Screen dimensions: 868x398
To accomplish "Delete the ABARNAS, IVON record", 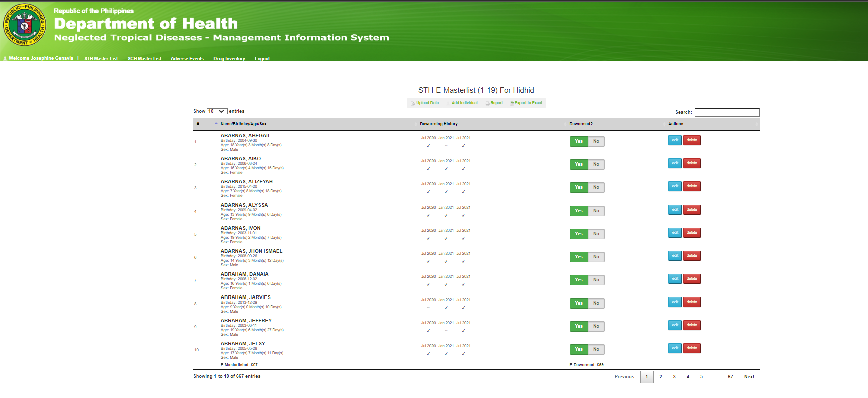I will click(x=692, y=233).
